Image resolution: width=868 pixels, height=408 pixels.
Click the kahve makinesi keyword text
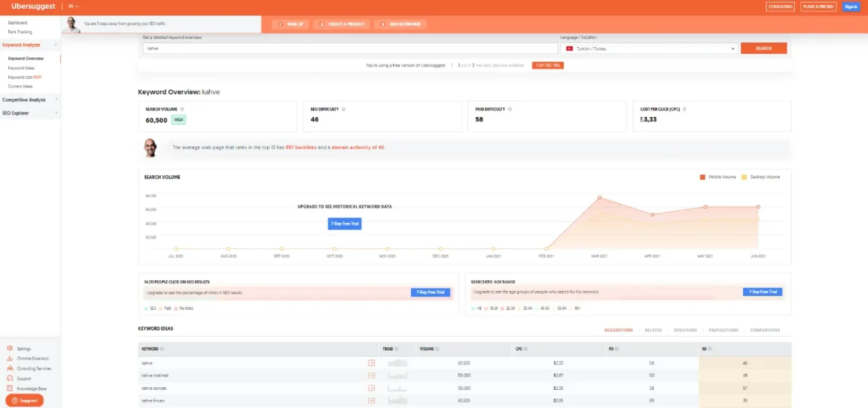[x=155, y=375]
